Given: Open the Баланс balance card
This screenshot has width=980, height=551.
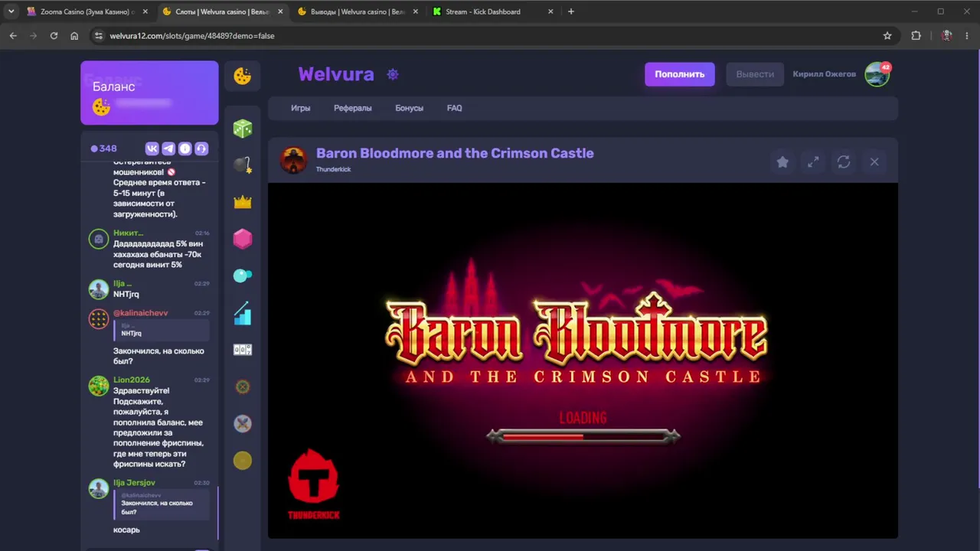Looking at the screenshot, I should coord(149,93).
